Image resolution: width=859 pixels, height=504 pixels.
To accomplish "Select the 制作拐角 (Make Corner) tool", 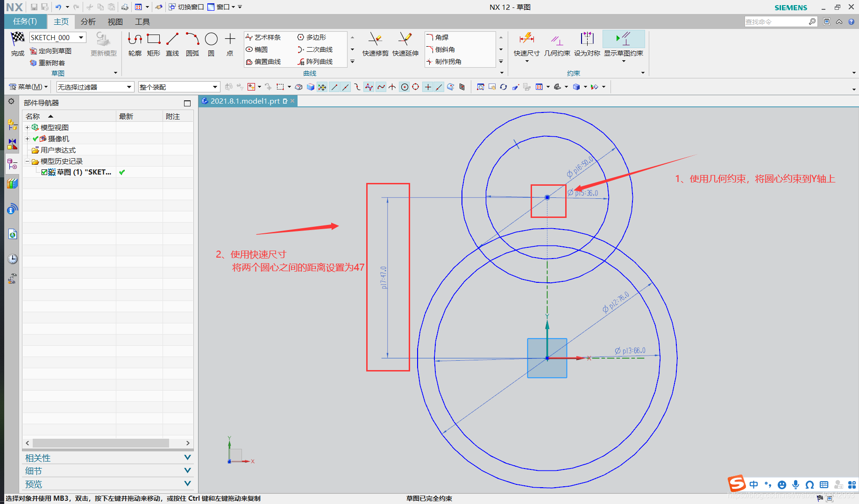I will [444, 62].
